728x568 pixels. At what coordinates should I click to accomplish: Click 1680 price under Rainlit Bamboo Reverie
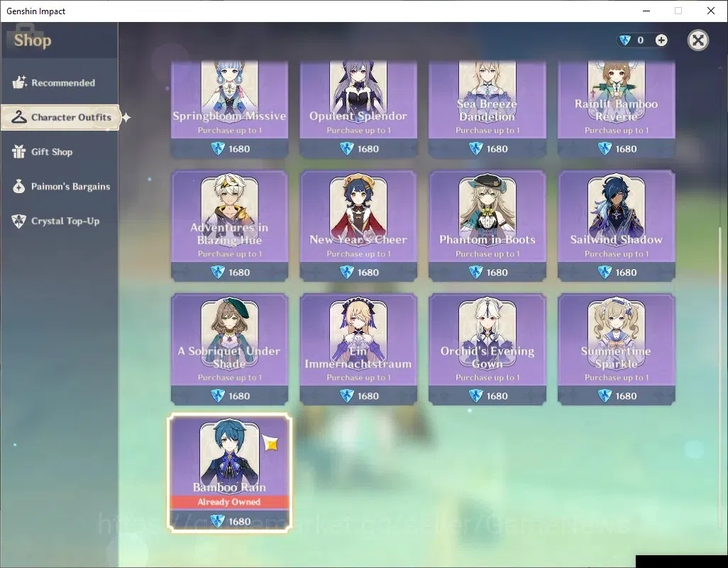[x=626, y=148]
